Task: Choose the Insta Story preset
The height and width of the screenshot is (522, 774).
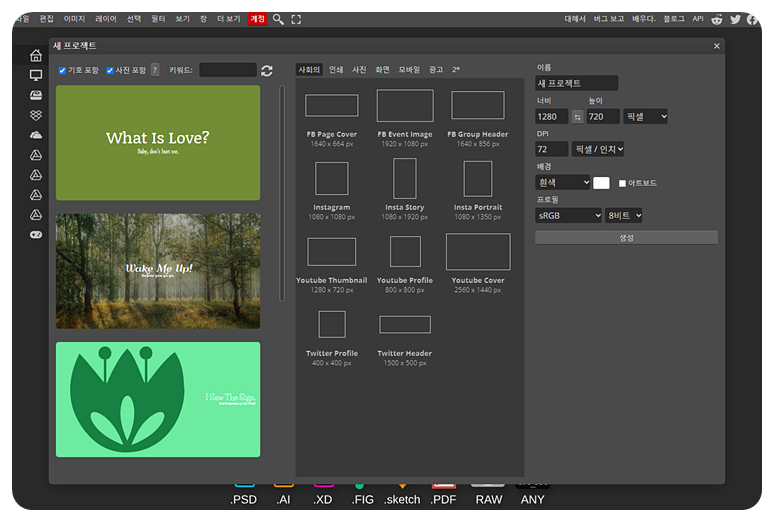Action: click(405, 189)
